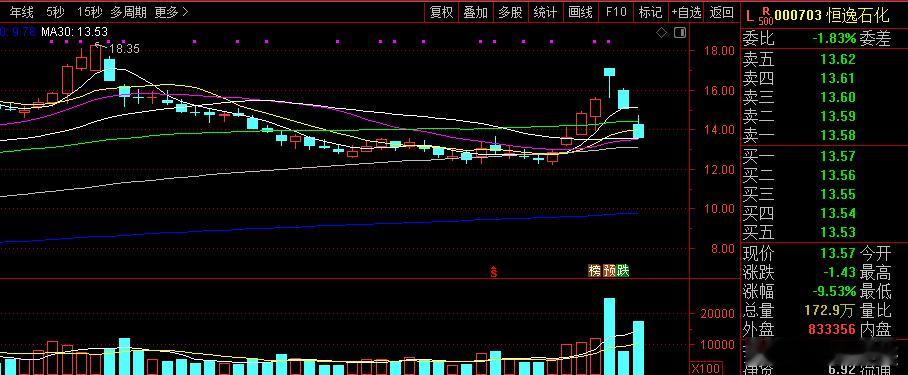908x375 pixels.
Task: Open the 多周期 multi-period view
Action: pos(129,12)
